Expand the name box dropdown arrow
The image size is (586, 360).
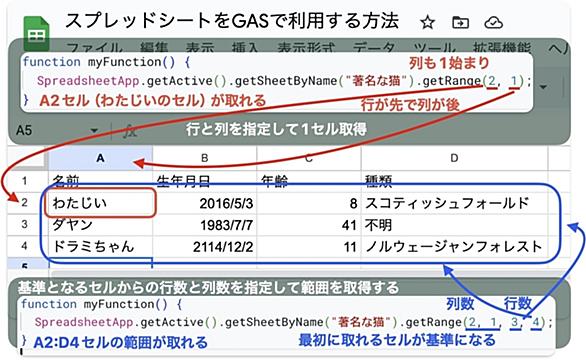(x=94, y=131)
